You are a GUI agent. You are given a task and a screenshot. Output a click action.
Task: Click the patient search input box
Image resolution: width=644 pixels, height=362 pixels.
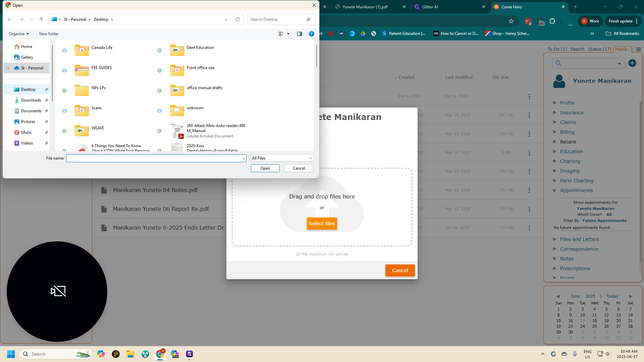click(589, 63)
